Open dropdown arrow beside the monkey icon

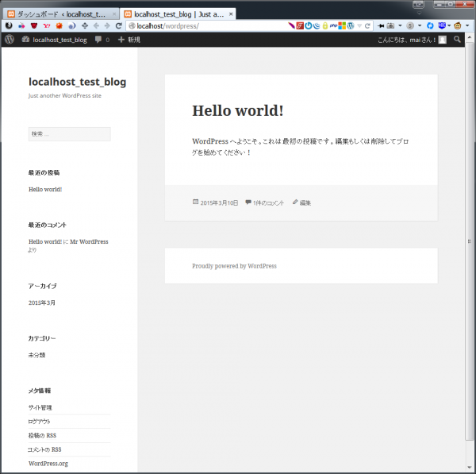pyautogui.click(x=467, y=26)
